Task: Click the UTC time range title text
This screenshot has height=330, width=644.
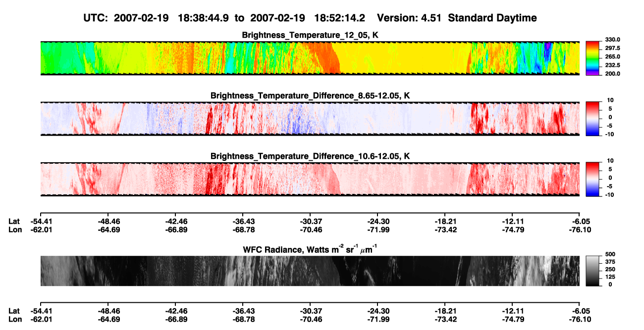Action: pyautogui.click(x=225, y=18)
